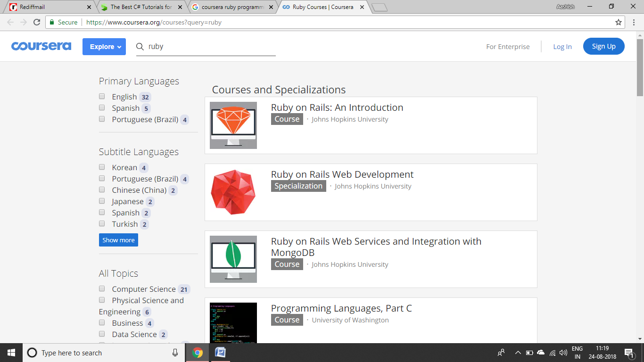Open Word from the taskbar
The image size is (644, 362).
[x=220, y=353]
